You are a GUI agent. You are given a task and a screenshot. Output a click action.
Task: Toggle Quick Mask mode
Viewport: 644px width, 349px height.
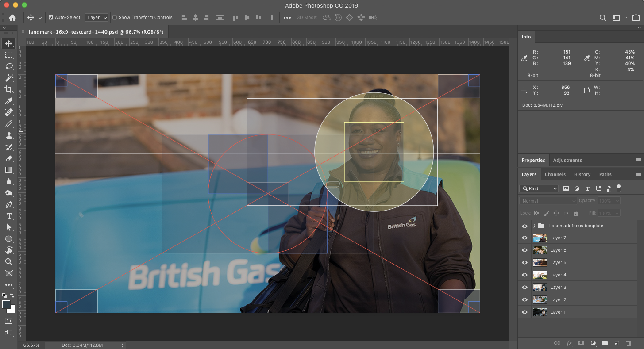pyautogui.click(x=9, y=321)
